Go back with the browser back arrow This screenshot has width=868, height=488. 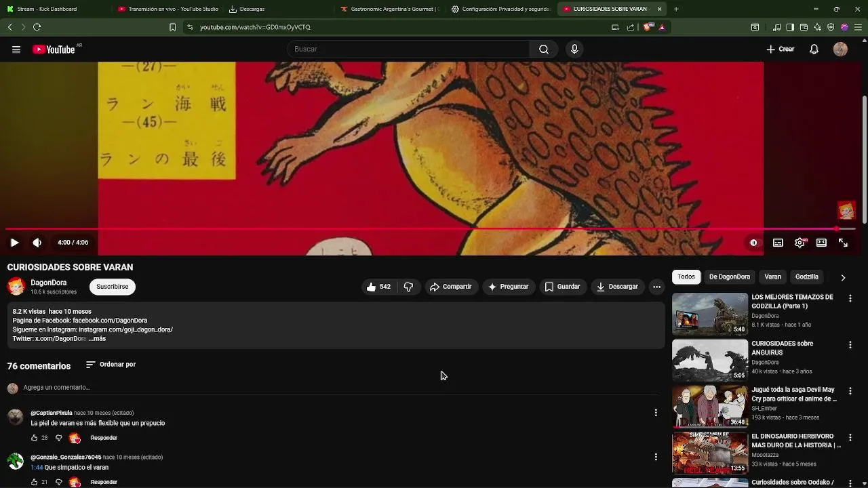9,27
